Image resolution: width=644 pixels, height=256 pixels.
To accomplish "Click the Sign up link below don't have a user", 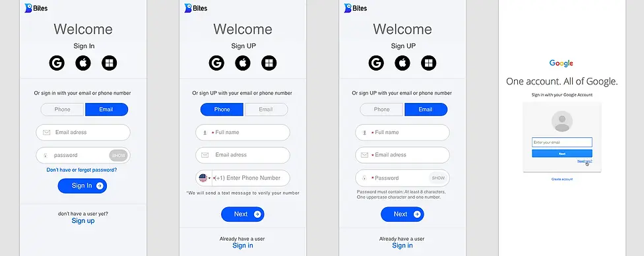I will click(x=83, y=220).
